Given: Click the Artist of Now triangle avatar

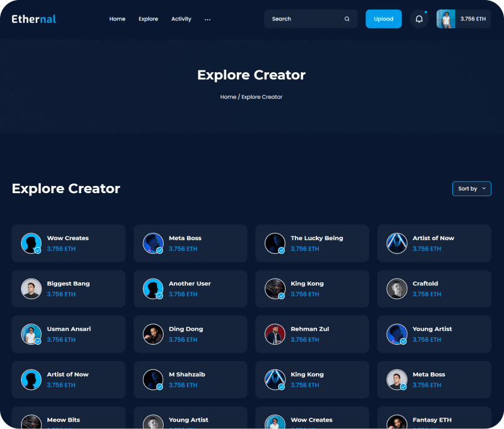Looking at the screenshot, I should (397, 244).
